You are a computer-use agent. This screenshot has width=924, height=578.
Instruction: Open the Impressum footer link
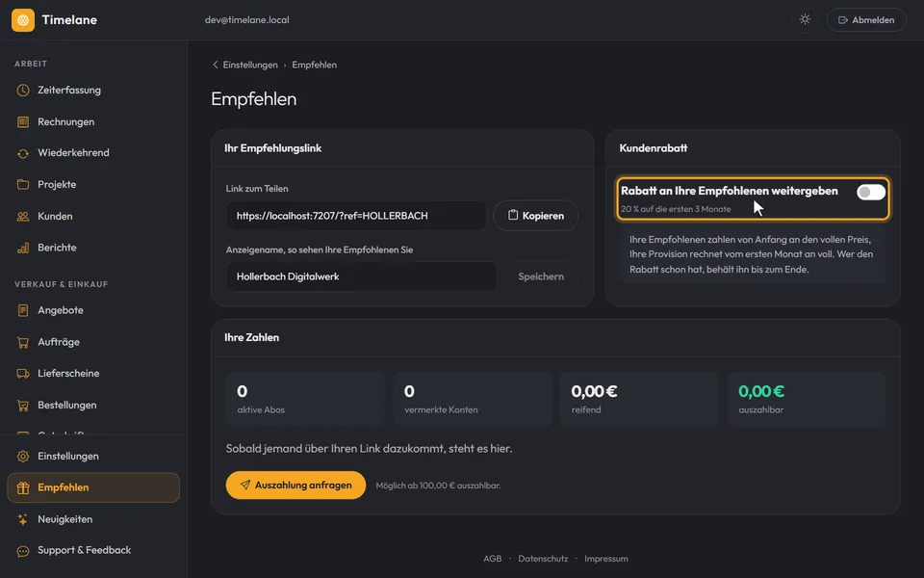(606, 559)
